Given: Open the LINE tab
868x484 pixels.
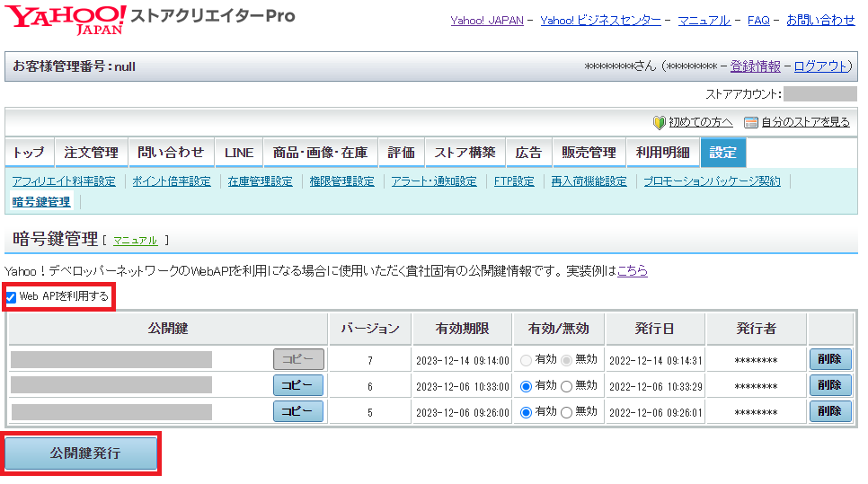Looking at the screenshot, I should tap(239, 152).
